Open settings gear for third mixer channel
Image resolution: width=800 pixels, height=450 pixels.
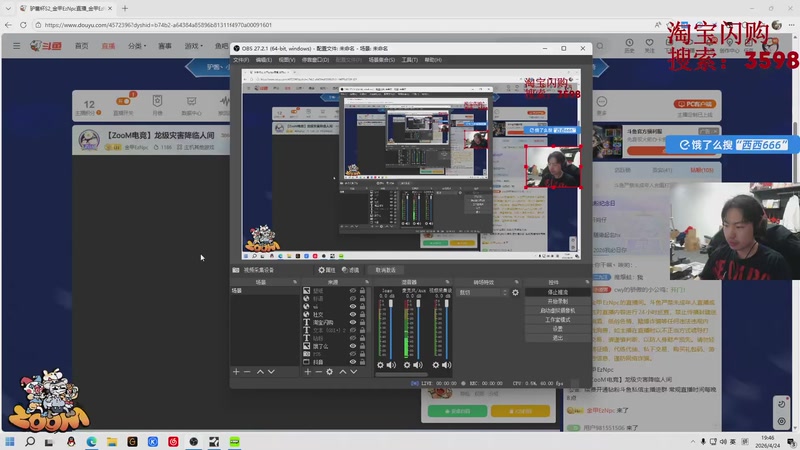click(436, 365)
